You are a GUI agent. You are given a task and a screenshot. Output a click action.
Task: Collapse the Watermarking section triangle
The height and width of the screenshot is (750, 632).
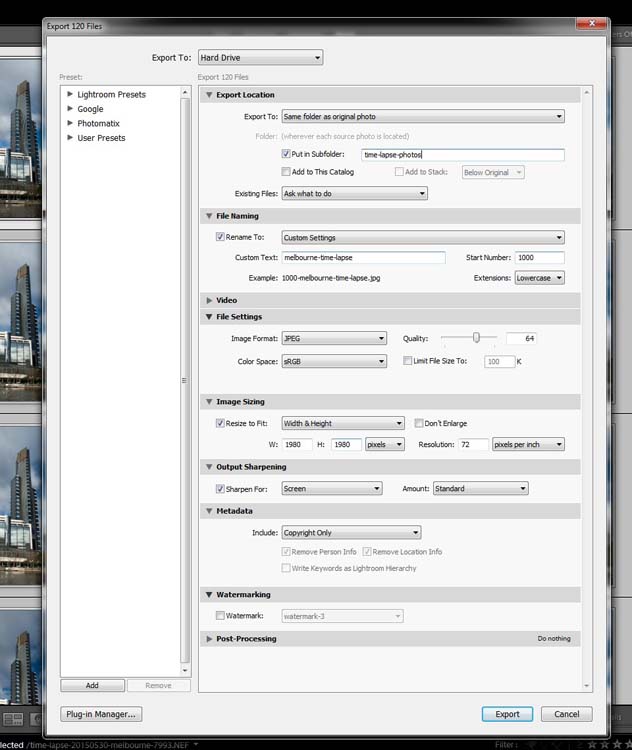[209, 595]
